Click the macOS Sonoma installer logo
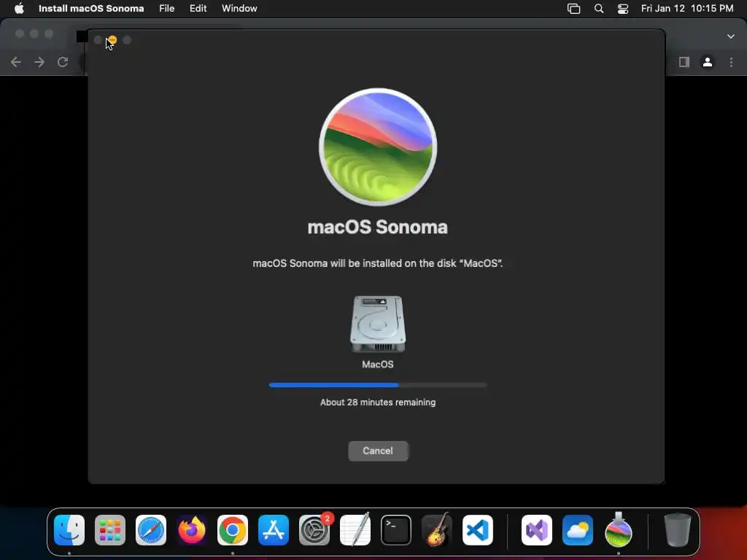747x560 pixels. (x=378, y=147)
